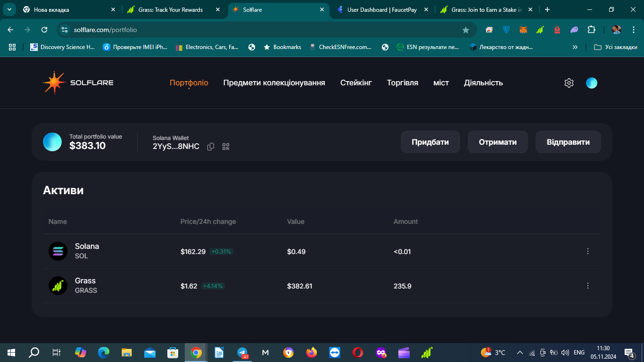Open the Chrome profile avatar
The width and height of the screenshot is (644, 362).
pyautogui.click(x=616, y=30)
